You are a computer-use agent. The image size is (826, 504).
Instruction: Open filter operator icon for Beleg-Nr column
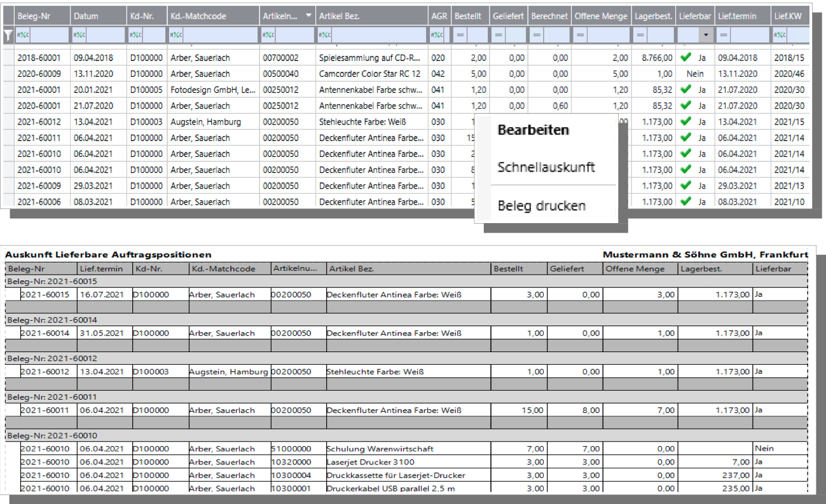pyautogui.click(x=22, y=36)
